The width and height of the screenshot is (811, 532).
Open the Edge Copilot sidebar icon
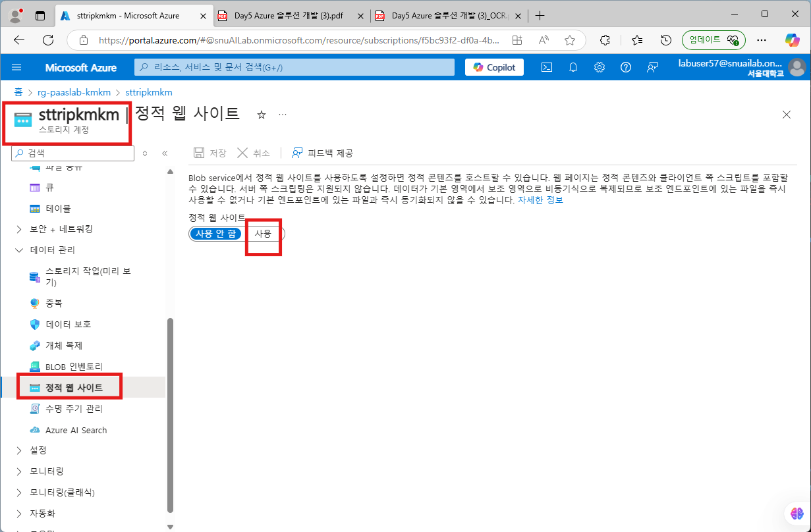[793, 40]
